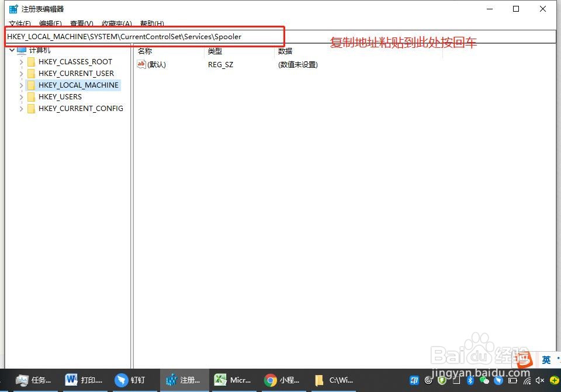Open Task Manager from the taskbar
The image size is (561, 392).
tap(33, 380)
